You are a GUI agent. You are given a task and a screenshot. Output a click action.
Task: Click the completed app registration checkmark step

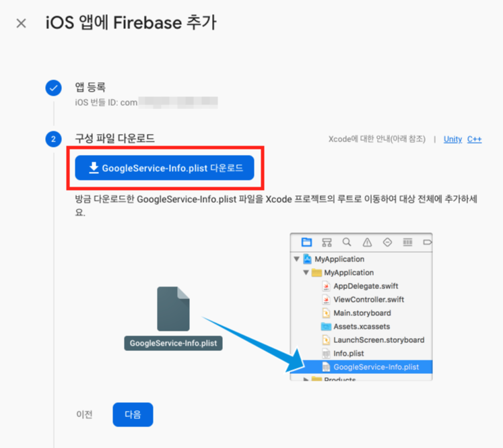click(x=54, y=88)
